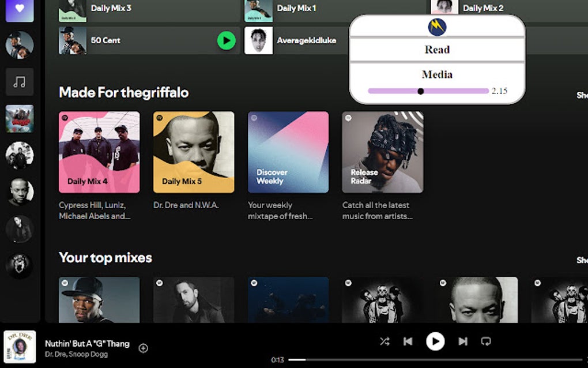This screenshot has height=368, width=588.
Task: Click Your weekly mixtape of fresh text
Action: pyautogui.click(x=280, y=211)
